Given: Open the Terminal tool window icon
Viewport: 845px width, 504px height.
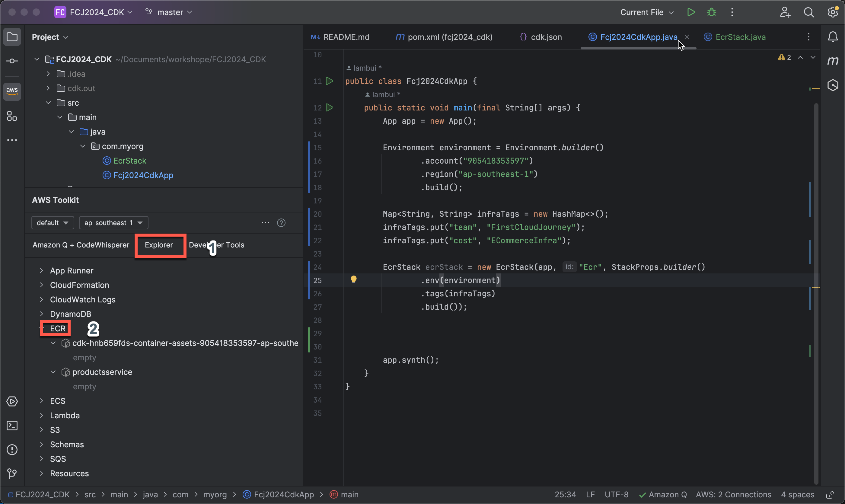Looking at the screenshot, I should (x=12, y=426).
